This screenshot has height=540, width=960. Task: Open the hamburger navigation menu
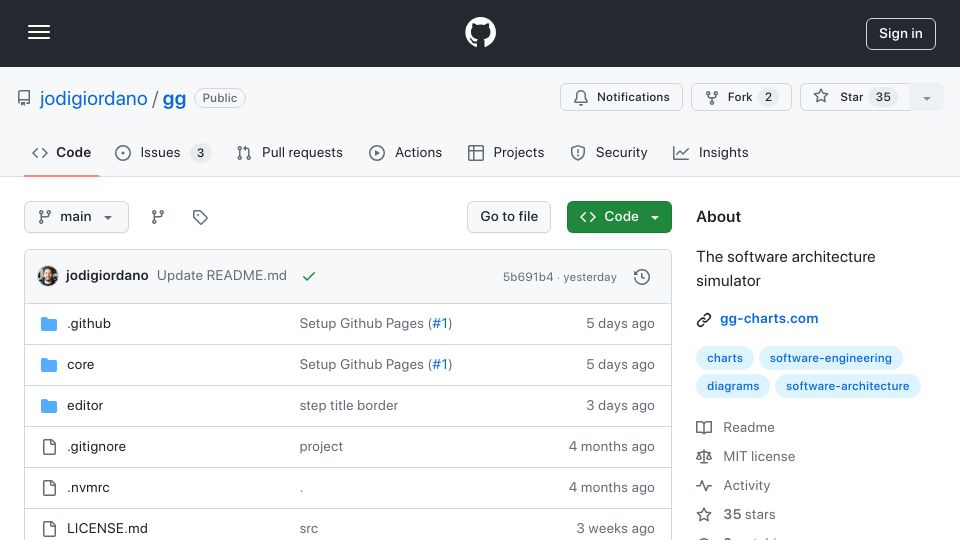[39, 32]
